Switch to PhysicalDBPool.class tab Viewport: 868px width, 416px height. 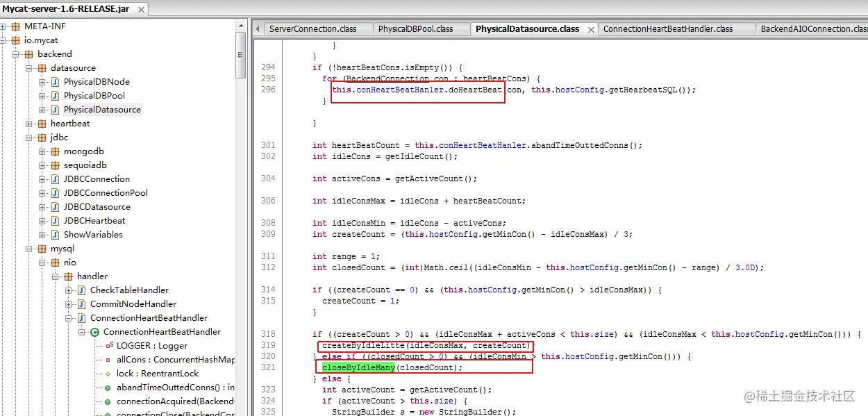click(415, 29)
